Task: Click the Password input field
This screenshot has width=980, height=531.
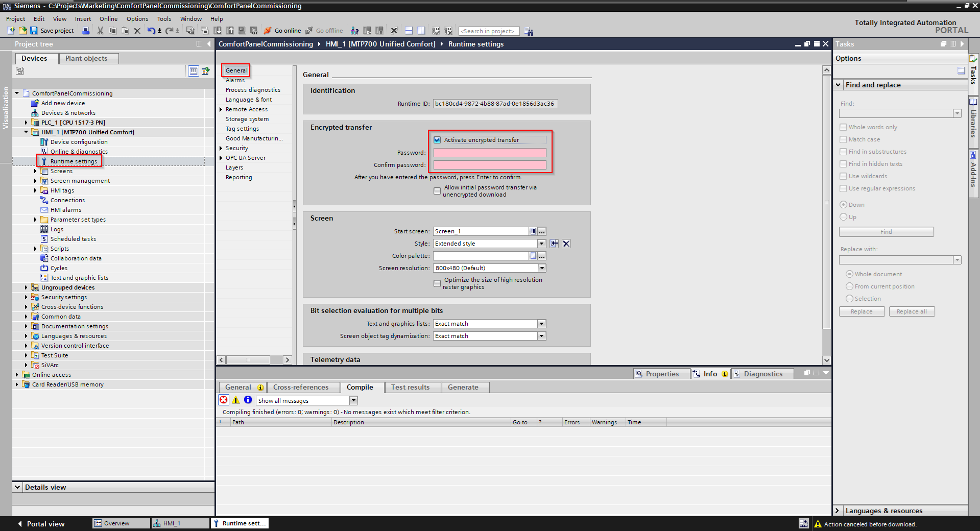Action: (x=490, y=153)
